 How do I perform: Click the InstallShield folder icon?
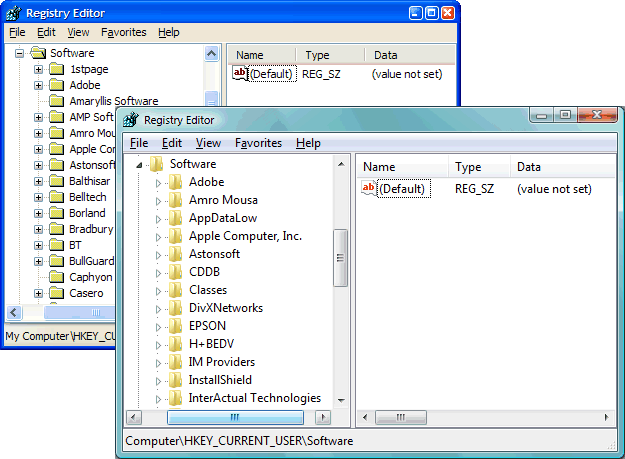[x=176, y=380]
